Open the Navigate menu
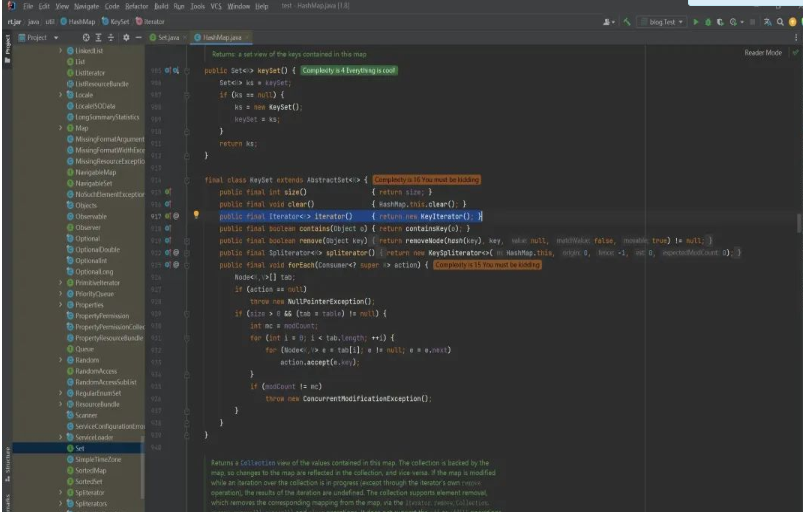Viewport: 803px width, 512px height. 86,6
